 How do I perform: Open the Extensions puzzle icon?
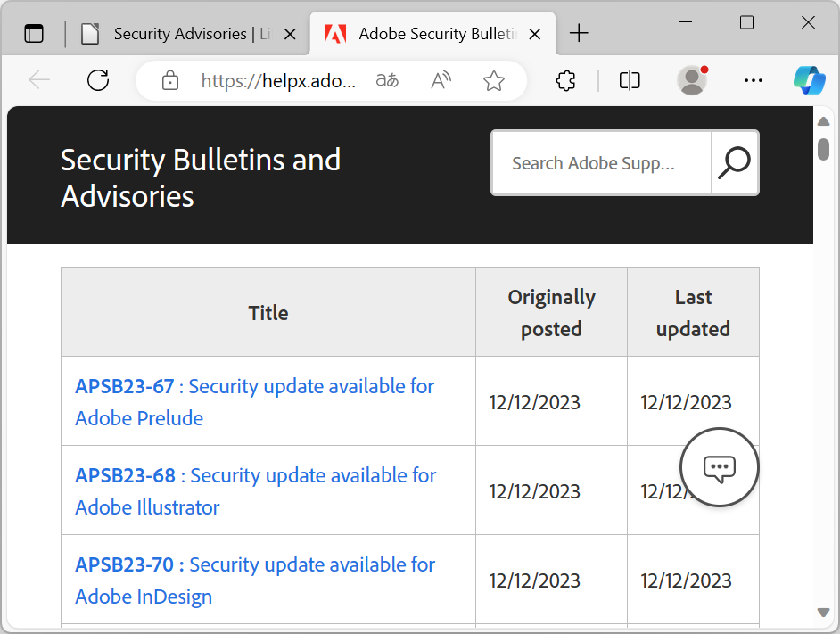tap(565, 81)
